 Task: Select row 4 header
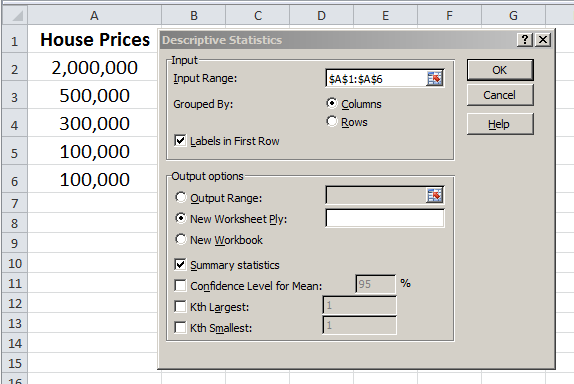point(15,123)
